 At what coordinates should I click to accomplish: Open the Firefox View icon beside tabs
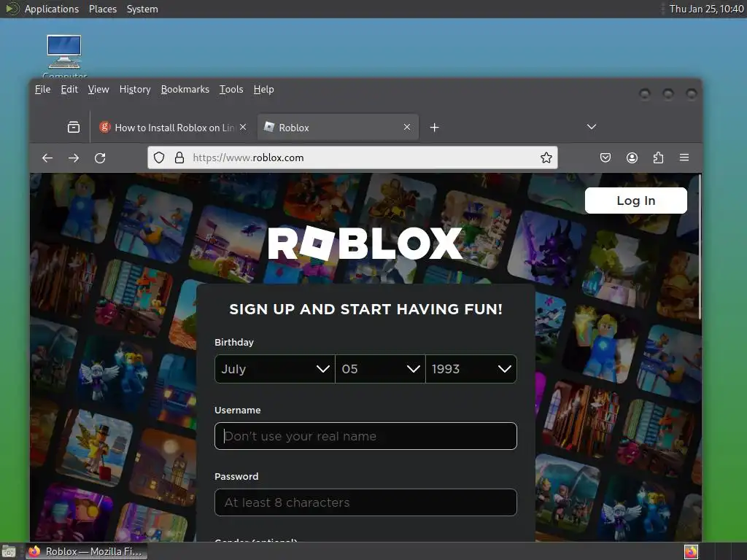pos(74,127)
